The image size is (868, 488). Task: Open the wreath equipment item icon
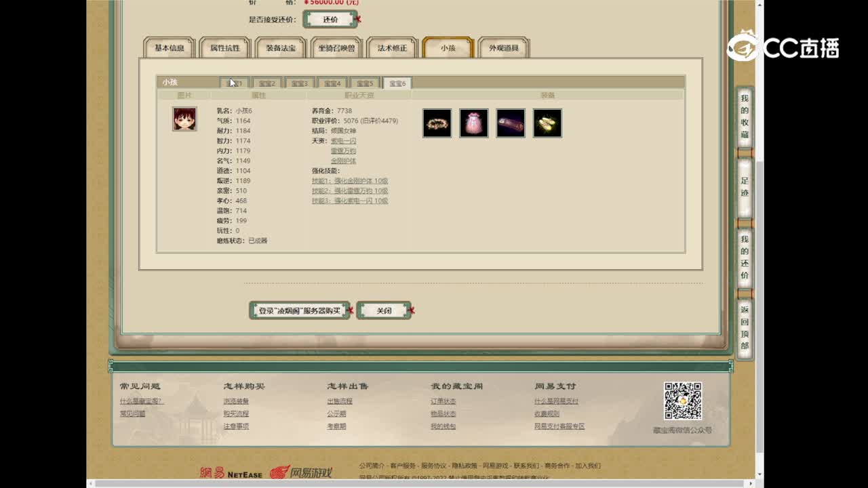click(437, 122)
